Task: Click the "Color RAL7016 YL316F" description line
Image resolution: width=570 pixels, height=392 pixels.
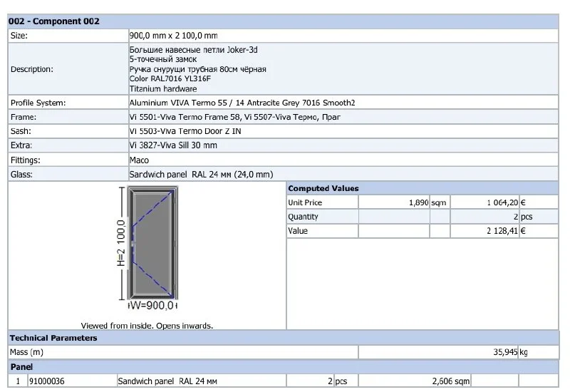Action: [x=170, y=79]
